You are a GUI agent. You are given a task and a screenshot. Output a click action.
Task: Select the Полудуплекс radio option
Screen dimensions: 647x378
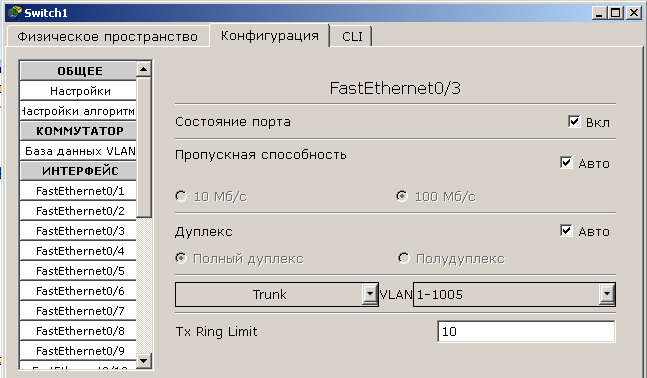(x=404, y=258)
